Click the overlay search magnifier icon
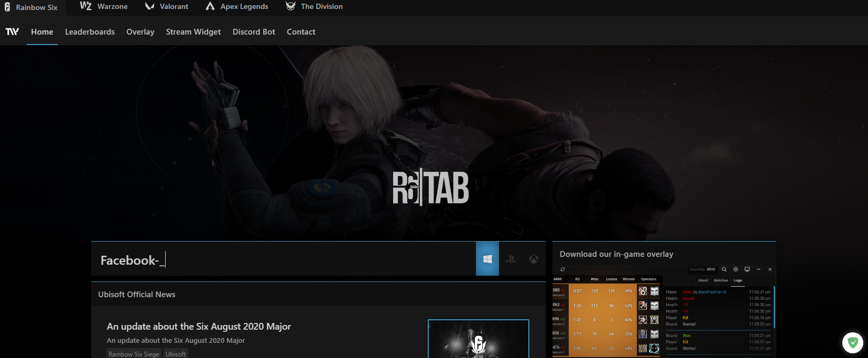 [x=724, y=269]
